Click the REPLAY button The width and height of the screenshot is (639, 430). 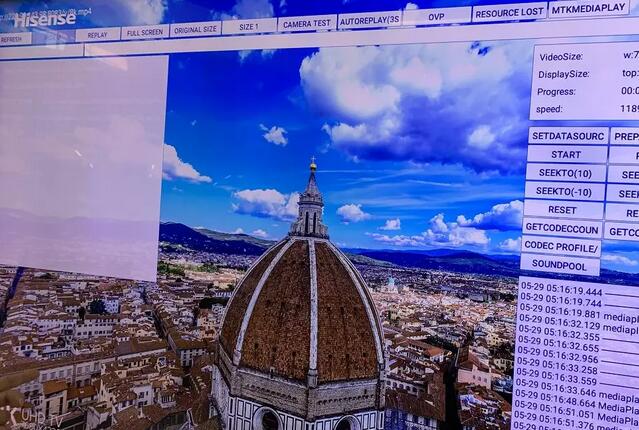[x=97, y=34]
